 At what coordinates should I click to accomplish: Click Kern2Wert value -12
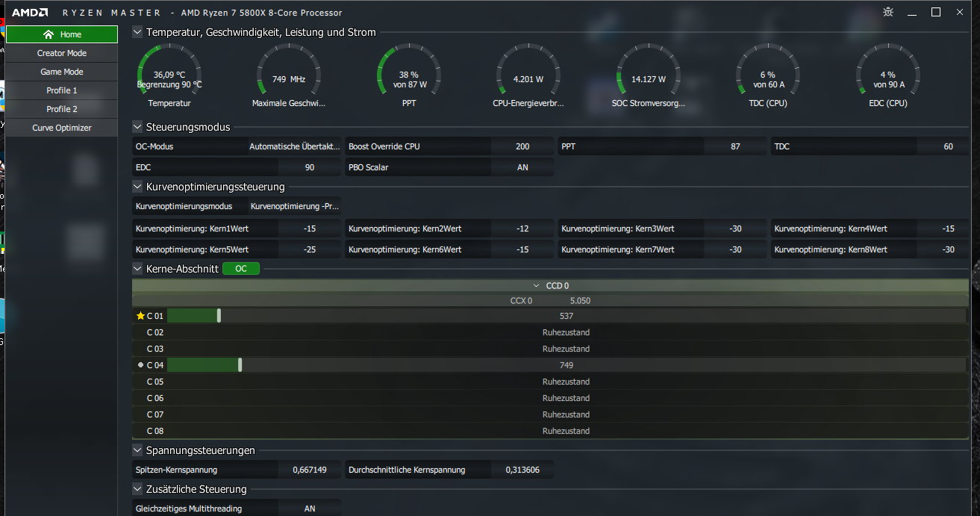(x=522, y=229)
